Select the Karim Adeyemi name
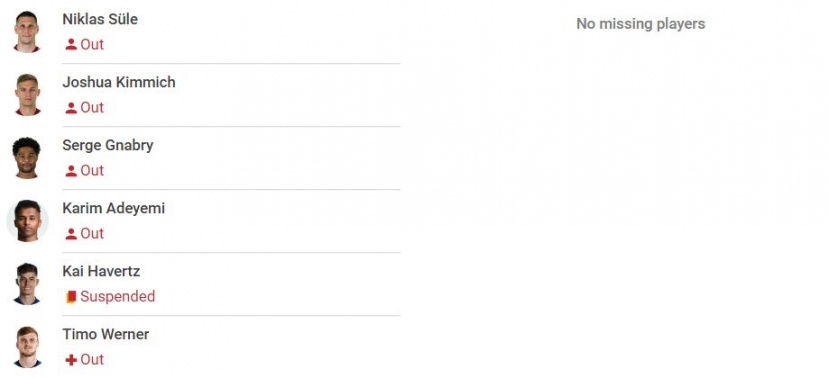The image size is (829, 378). tap(114, 208)
